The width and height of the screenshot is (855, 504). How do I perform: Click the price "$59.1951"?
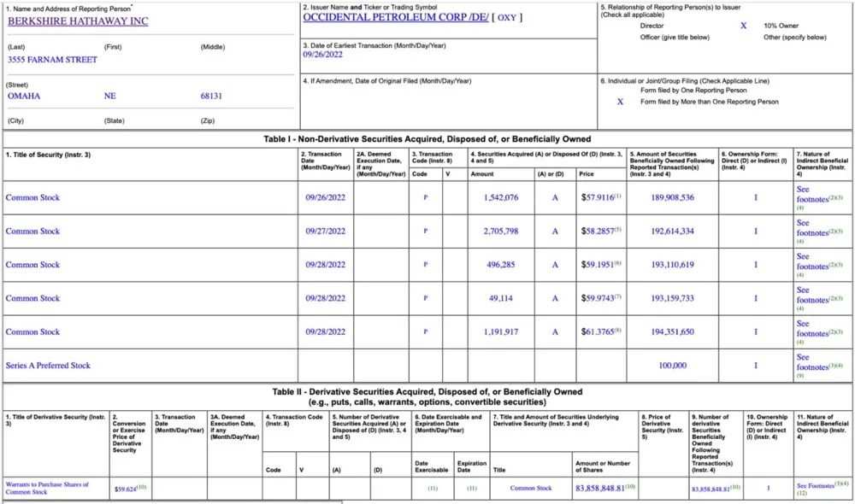pyautogui.click(x=598, y=265)
